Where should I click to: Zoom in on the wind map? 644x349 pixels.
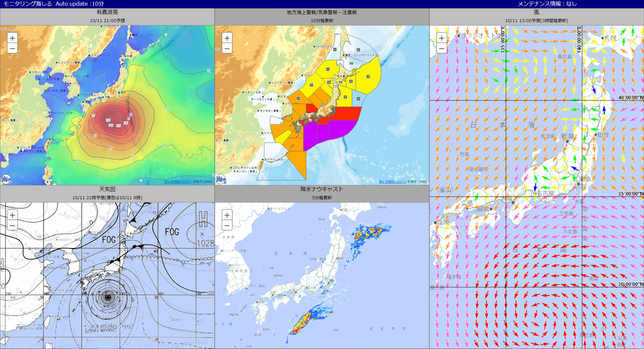(x=442, y=38)
